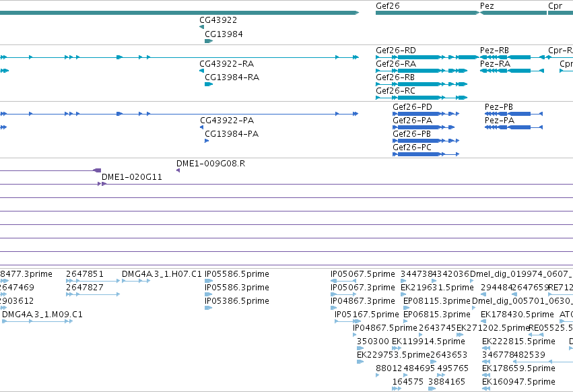This screenshot has width=573, height=392.
Task: Click the Cpr gene label
Action: point(555,6)
